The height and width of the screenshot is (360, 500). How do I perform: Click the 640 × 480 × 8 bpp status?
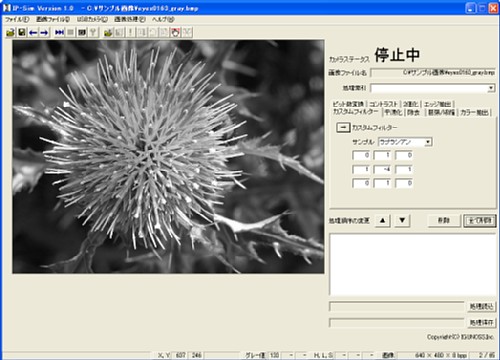coord(441,355)
